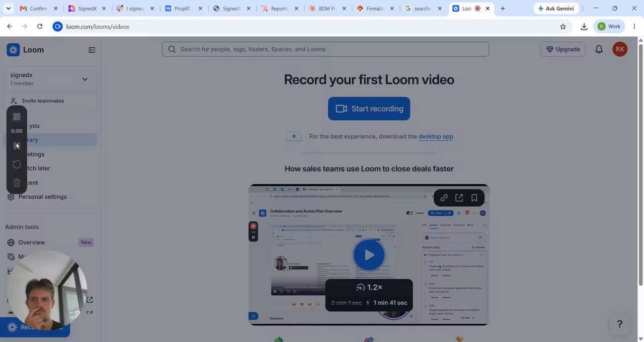This screenshot has width=644, height=342.
Task: Pause the recording in the floating control
Action: point(17,145)
